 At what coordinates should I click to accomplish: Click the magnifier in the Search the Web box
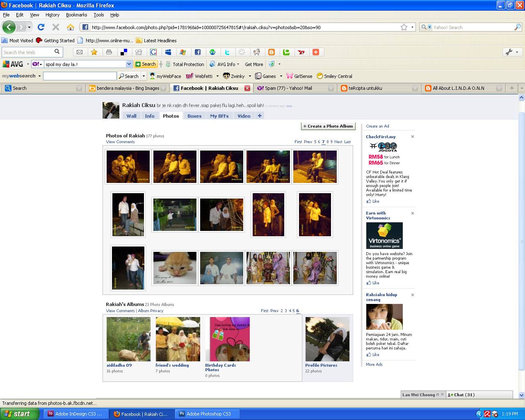pos(57,52)
